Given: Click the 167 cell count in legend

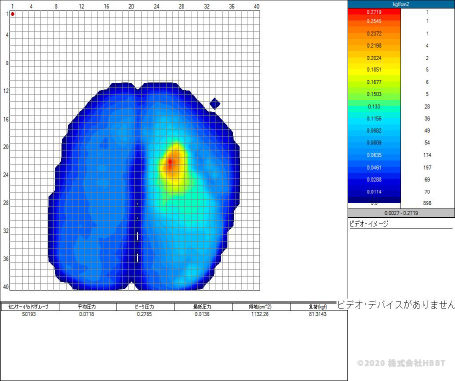Looking at the screenshot, I should [427, 167].
